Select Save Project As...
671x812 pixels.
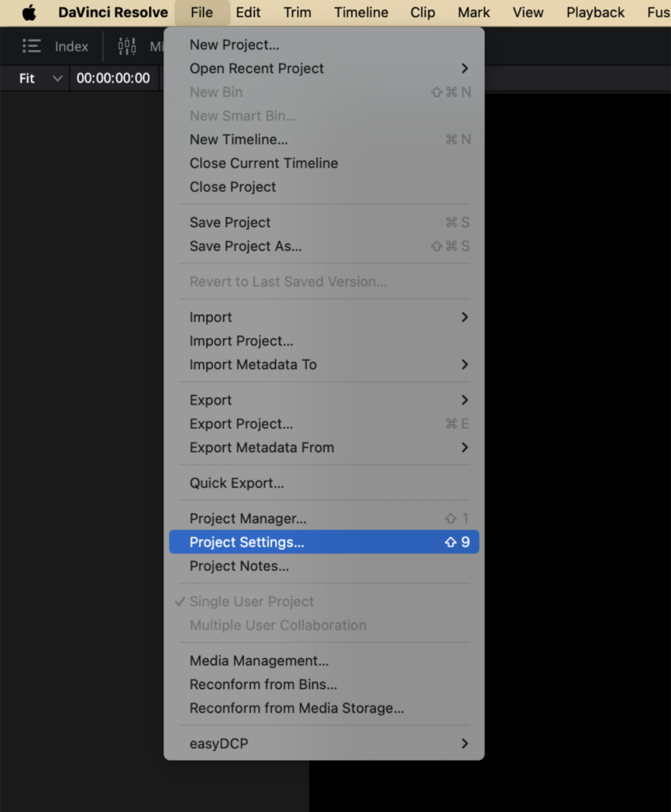(324, 246)
